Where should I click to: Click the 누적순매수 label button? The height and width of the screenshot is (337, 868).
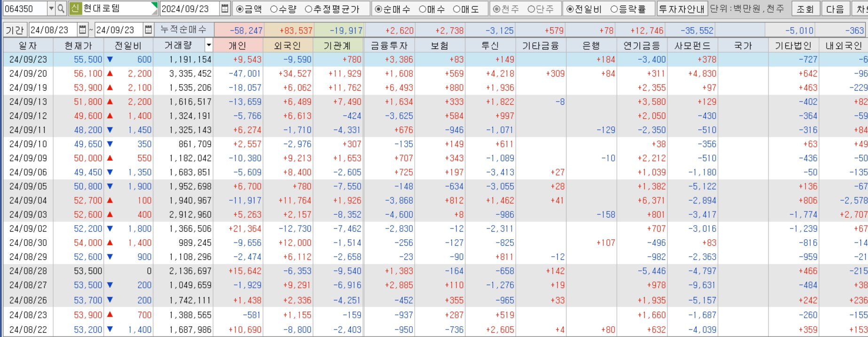[x=183, y=30]
